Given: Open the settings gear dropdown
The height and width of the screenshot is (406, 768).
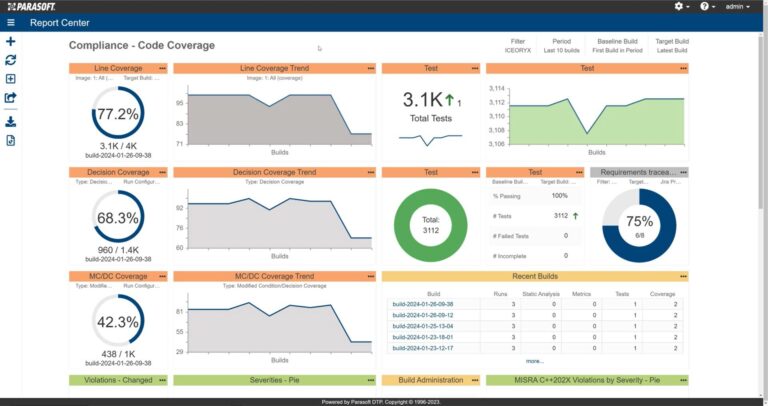Looking at the screenshot, I should point(682,6).
